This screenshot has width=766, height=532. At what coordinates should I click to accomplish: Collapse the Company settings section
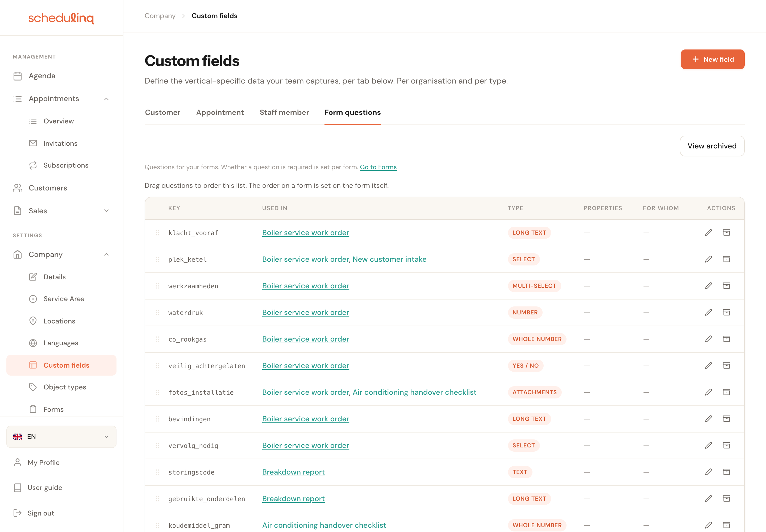[x=106, y=255]
